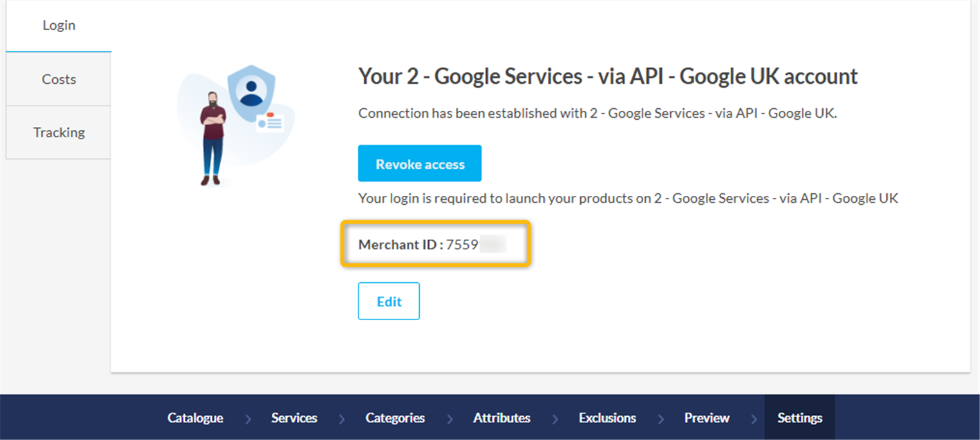The image size is (980, 440).
Task: Jump to the Attributes step
Action: pos(502,417)
